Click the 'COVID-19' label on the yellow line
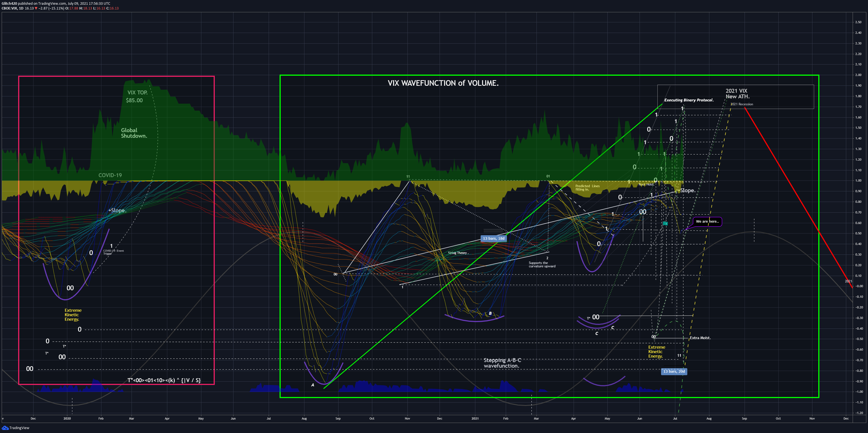868x433 pixels. pyautogui.click(x=110, y=175)
